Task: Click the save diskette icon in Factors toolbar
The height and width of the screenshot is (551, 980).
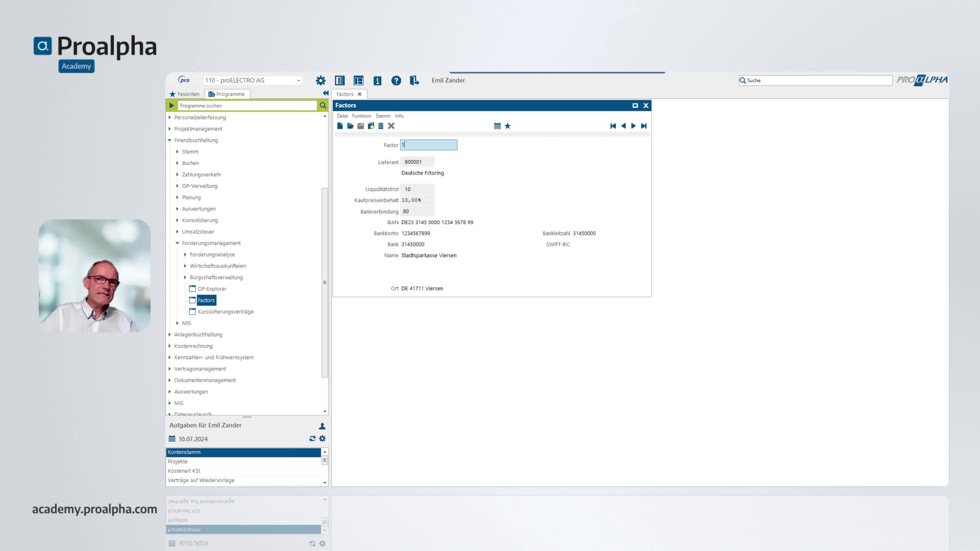Action: 360,126
